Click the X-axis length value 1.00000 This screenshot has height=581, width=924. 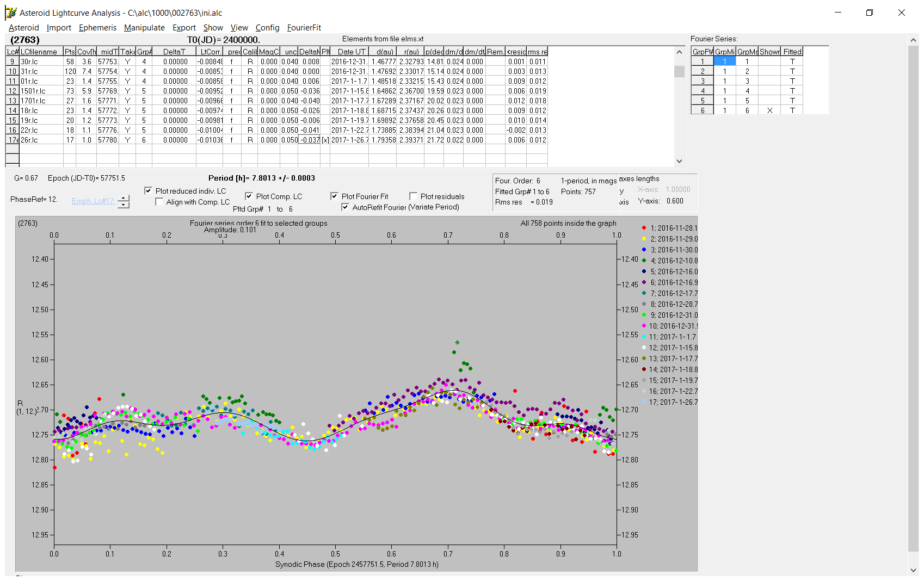point(678,189)
